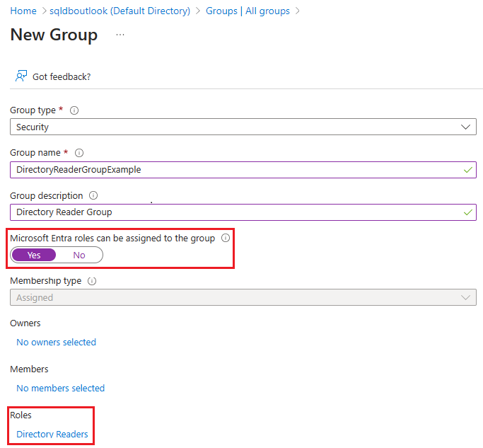Click the Owners section label
This screenshot has height=448, width=483.
(x=25, y=323)
